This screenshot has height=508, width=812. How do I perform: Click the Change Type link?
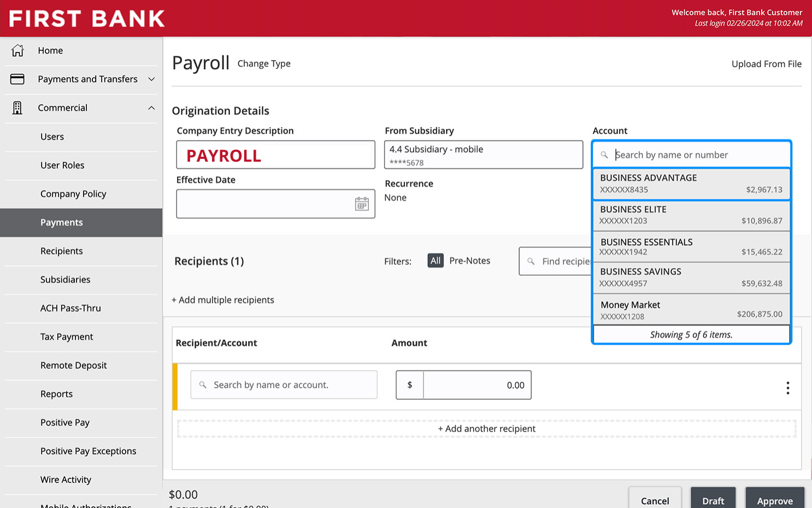(264, 63)
